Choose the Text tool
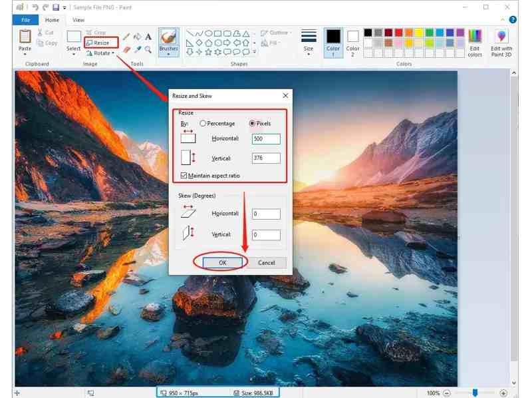This screenshot has width=532, height=398. point(148,37)
